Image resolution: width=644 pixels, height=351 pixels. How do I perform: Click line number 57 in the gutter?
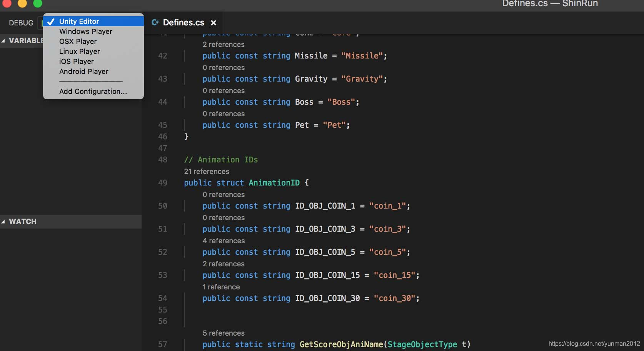click(x=163, y=344)
